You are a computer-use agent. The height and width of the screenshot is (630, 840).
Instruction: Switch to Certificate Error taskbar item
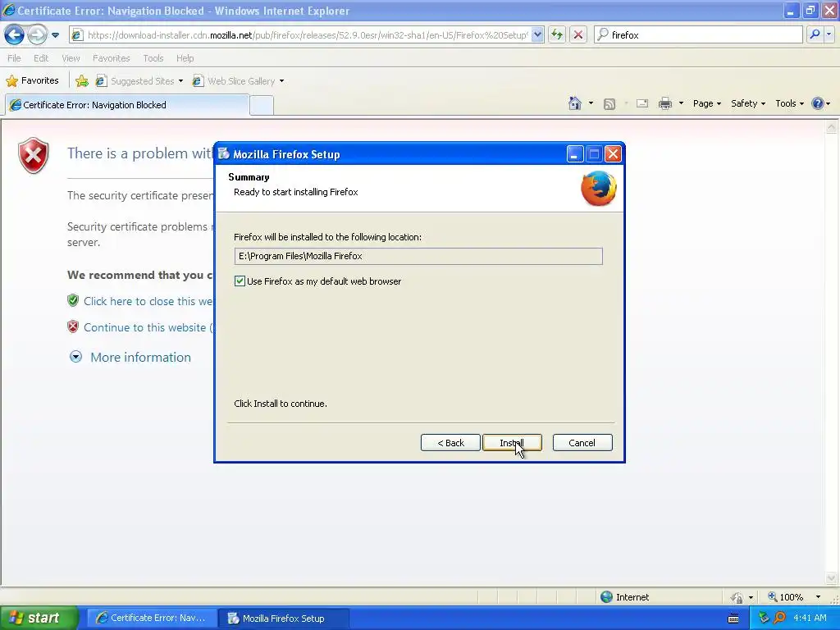(x=151, y=619)
